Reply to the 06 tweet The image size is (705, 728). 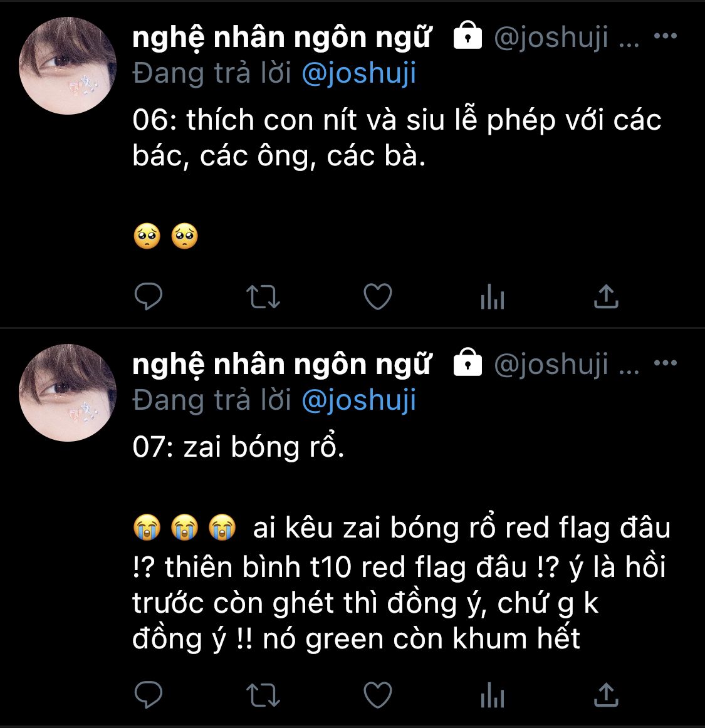(x=148, y=296)
